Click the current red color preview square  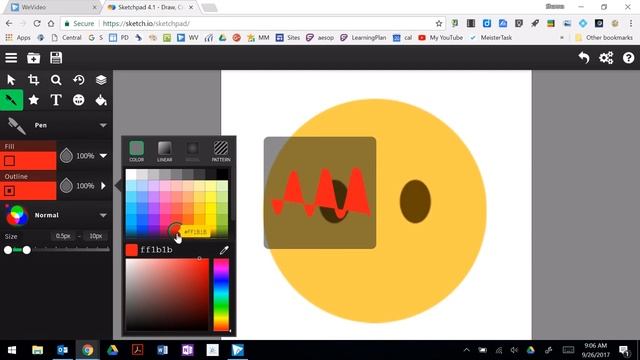tap(131, 250)
